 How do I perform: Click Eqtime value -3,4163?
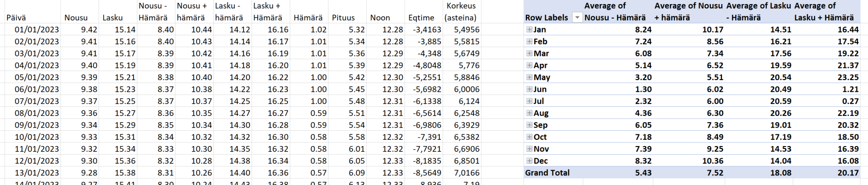[424, 29]
